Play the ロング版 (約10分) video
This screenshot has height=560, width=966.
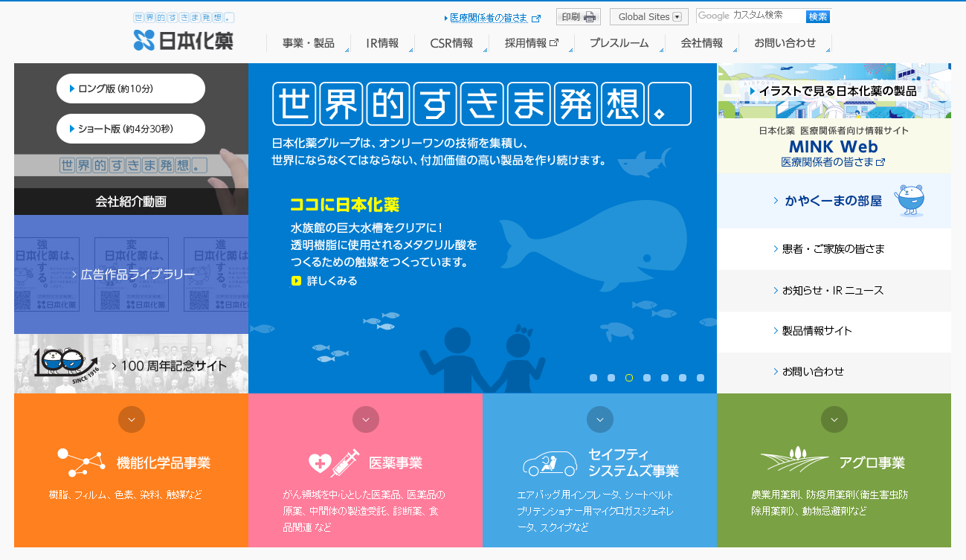131,88
